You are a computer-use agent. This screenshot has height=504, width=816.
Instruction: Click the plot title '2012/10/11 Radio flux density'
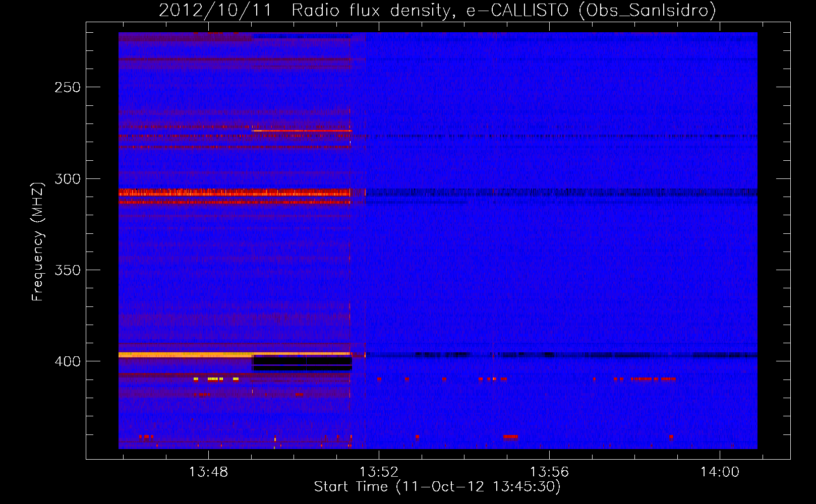(304, 10)
